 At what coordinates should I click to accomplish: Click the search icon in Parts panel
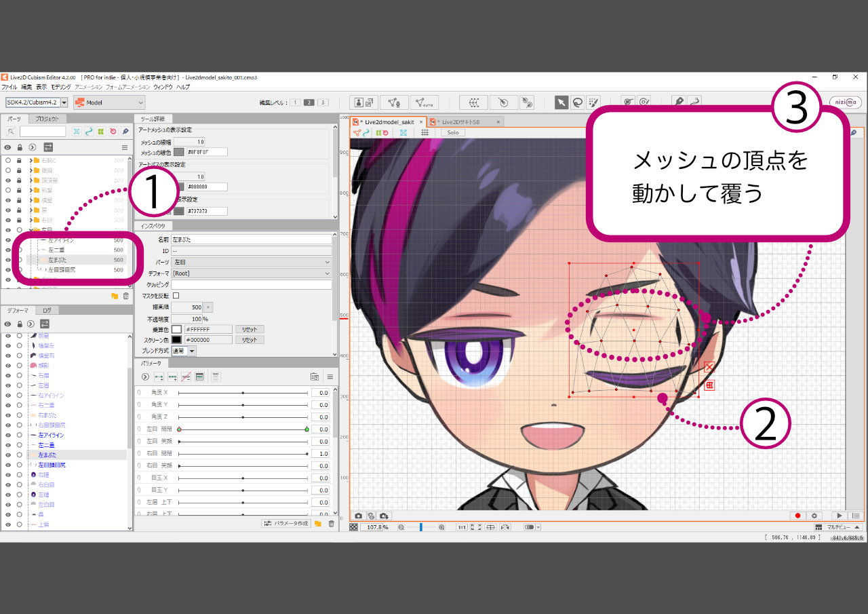pos(11,131)
